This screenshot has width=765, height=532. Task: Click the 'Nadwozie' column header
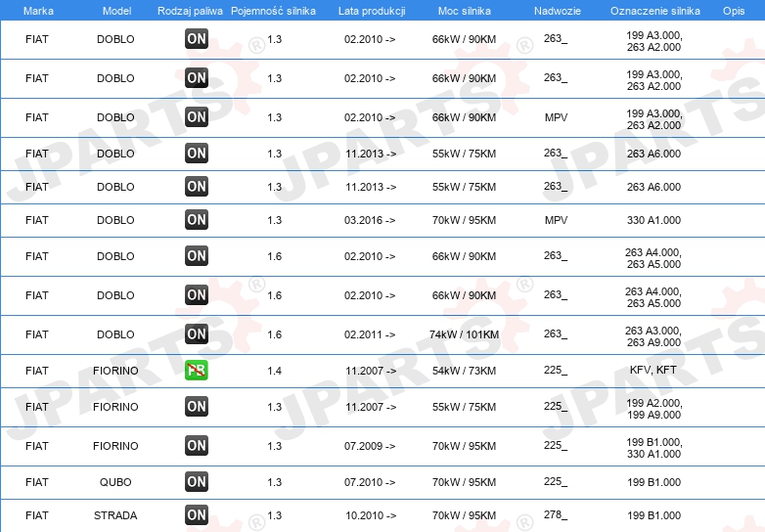(558, 11)
